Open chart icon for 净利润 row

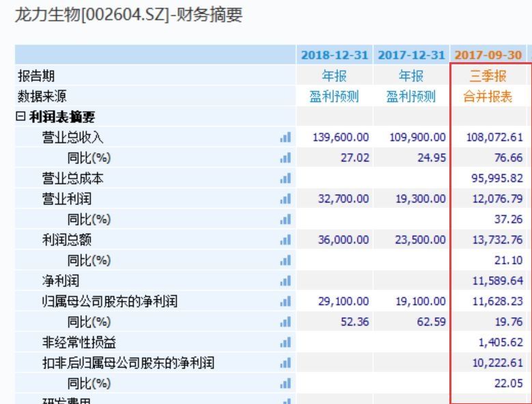click(285, 281)
